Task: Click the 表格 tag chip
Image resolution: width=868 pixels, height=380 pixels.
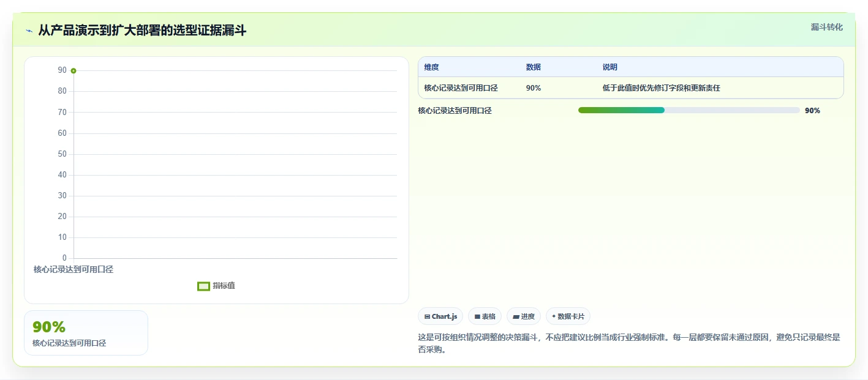Action: [x=485, y=316]
